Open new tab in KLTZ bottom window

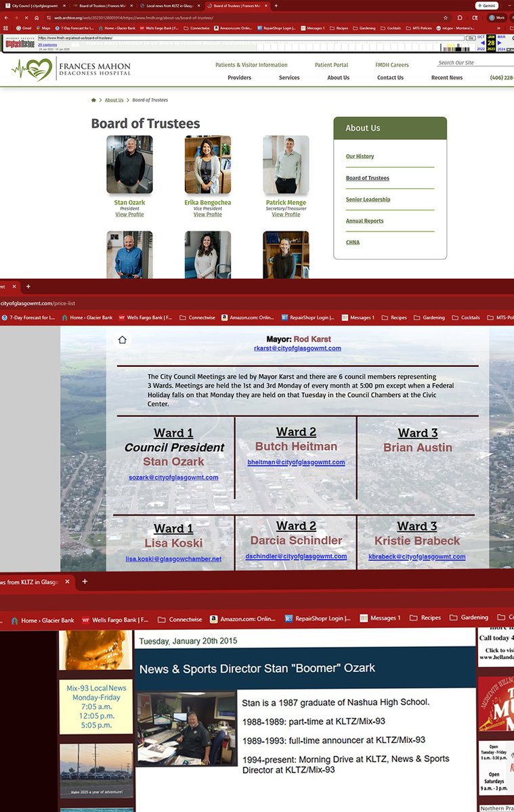point(85,581)
